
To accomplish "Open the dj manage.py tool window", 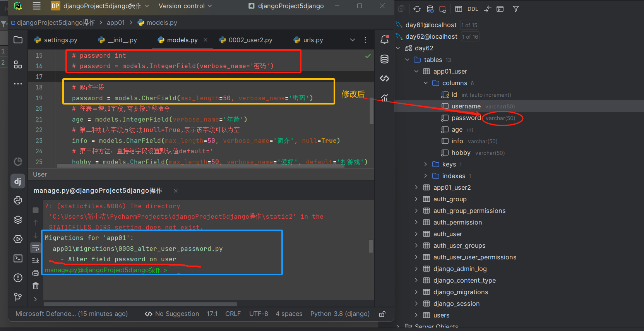I will click(18, 181).
